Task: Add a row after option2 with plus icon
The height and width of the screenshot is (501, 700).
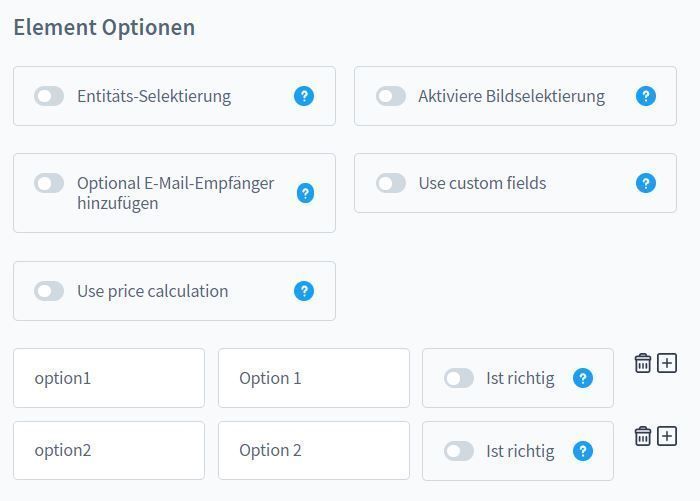Action: click(667, 436)
